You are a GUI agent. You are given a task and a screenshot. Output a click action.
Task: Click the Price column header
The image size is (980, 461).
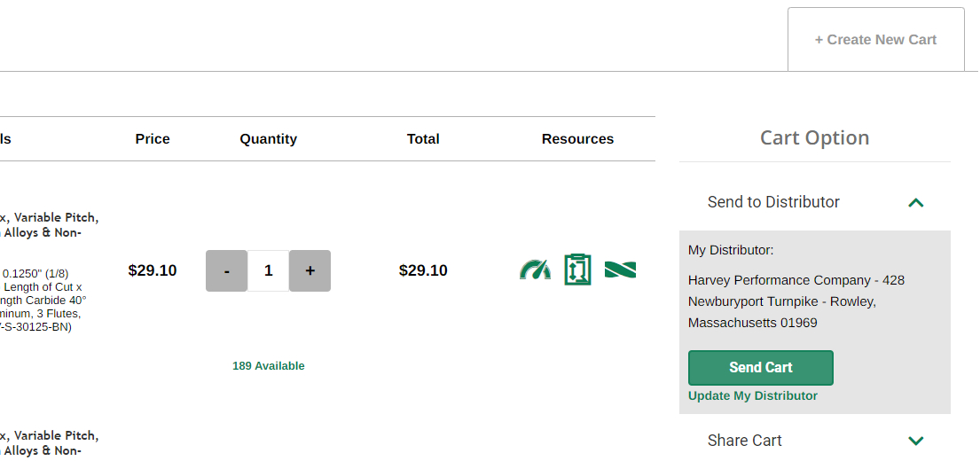point(153,139)
